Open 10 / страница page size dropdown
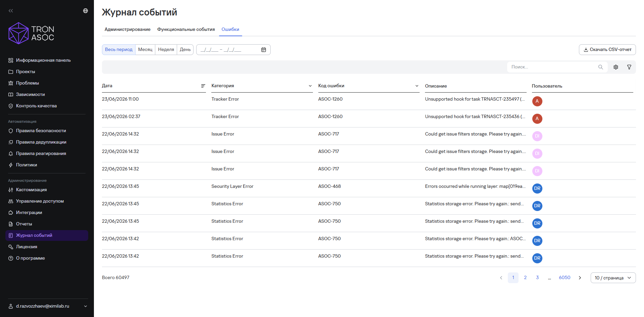This screenshot has height=317, width=644. (x=613, y=278)
